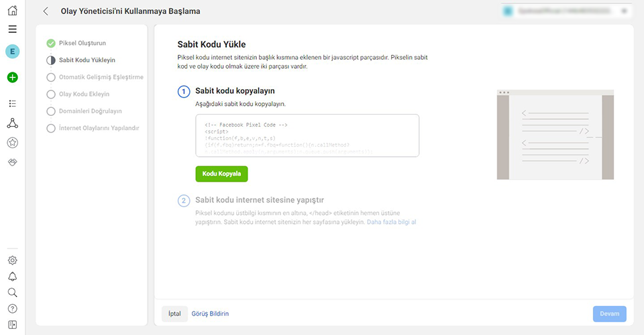Open the list overview icon in sidebar
The height and width of the screenshot is (335, 644).
point(12,103)
